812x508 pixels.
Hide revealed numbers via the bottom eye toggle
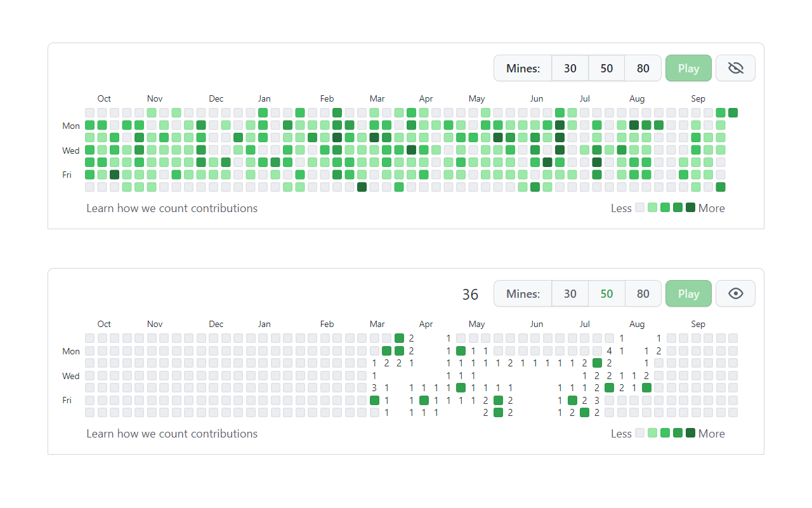click(x=735, y=293)
